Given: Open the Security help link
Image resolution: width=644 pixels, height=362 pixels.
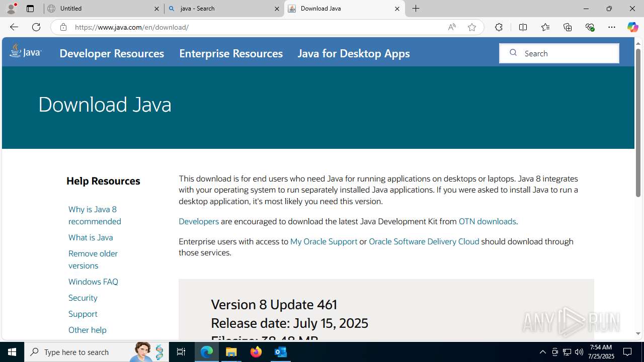Looking at the screenshot, I should [83, 298].
